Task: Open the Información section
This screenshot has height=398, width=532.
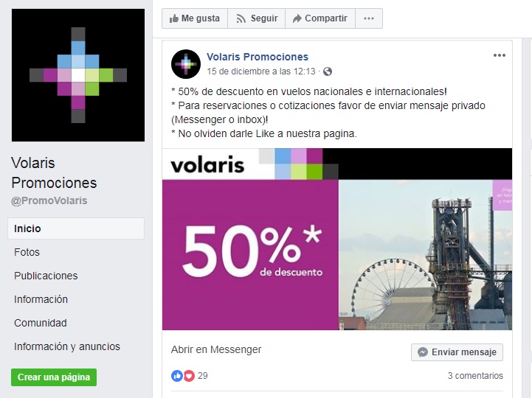Action: (41, 299)
